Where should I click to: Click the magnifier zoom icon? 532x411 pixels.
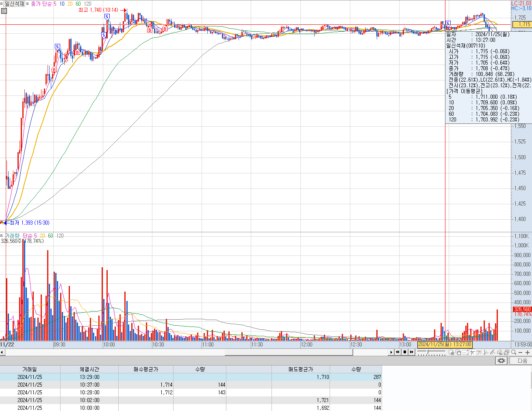click(514, 353)
